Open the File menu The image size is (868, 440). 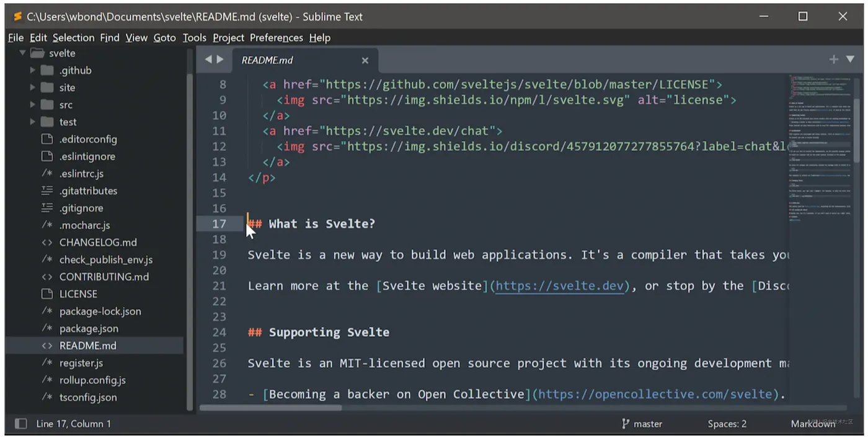point(15,38)
